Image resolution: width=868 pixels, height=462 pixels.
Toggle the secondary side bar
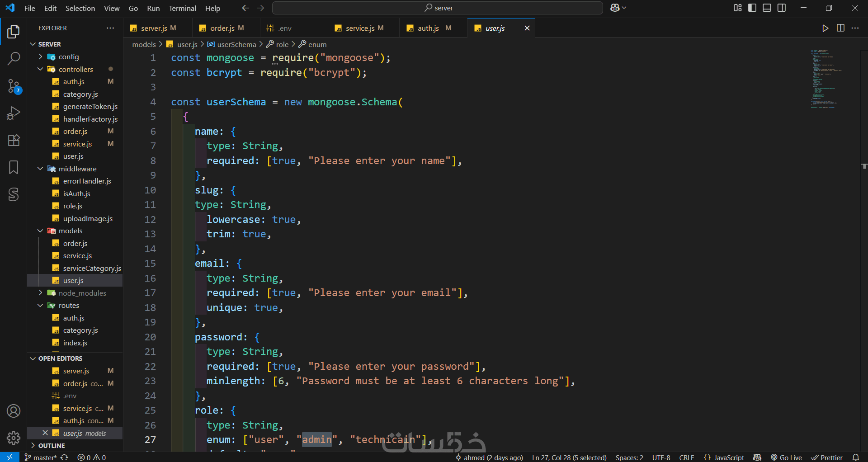click(782, 8)
